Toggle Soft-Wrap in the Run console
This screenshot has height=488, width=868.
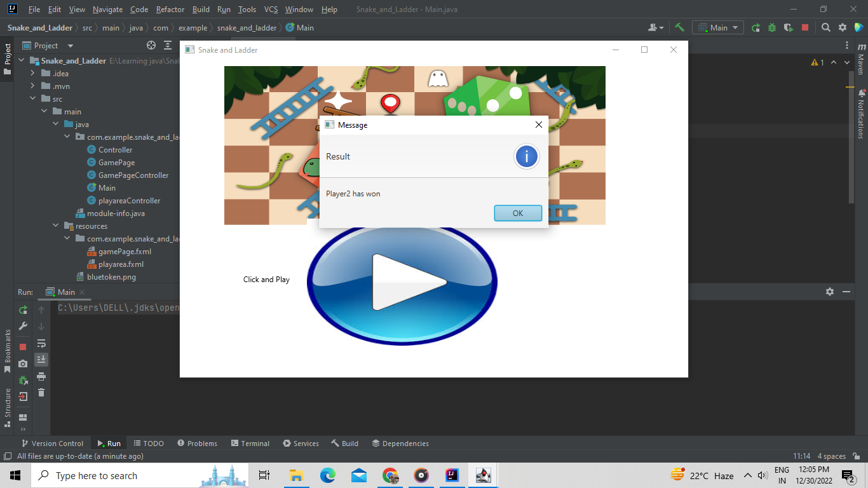[x=41, y=343]
